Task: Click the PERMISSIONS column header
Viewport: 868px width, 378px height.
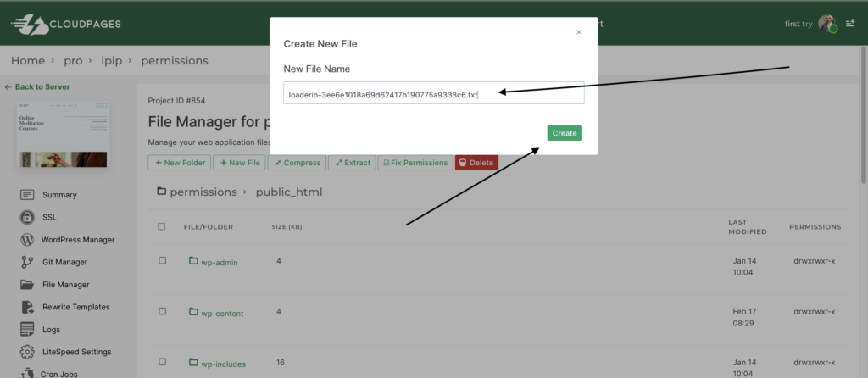Action: click(815, 227)
